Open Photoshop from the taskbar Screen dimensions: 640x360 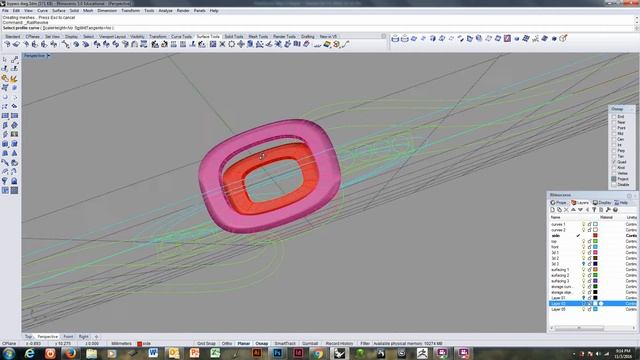coord(278,353)
